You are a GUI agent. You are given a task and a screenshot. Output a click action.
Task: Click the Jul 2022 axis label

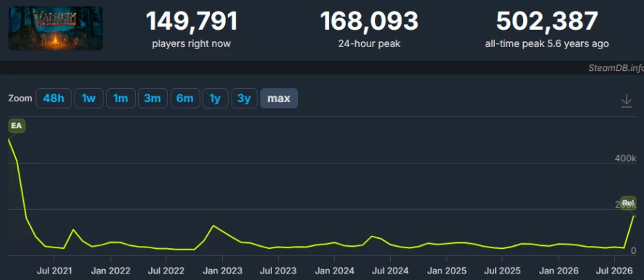point(166,271)
